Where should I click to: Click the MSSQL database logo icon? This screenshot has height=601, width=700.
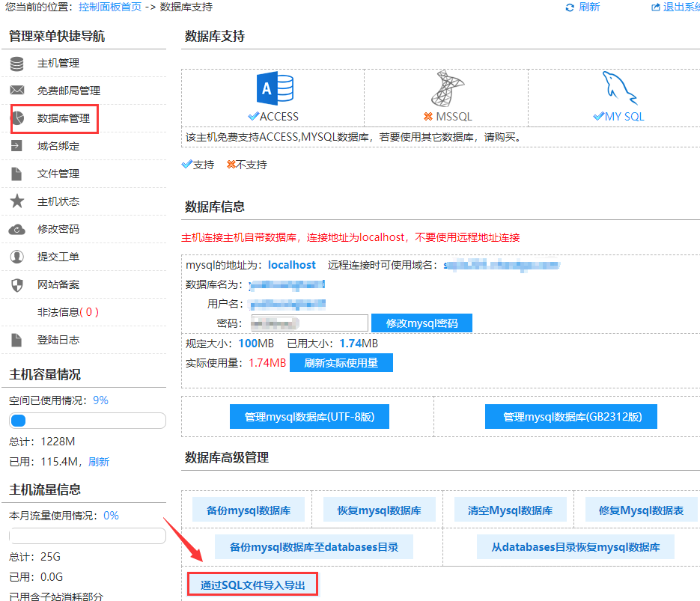[447, 89]
